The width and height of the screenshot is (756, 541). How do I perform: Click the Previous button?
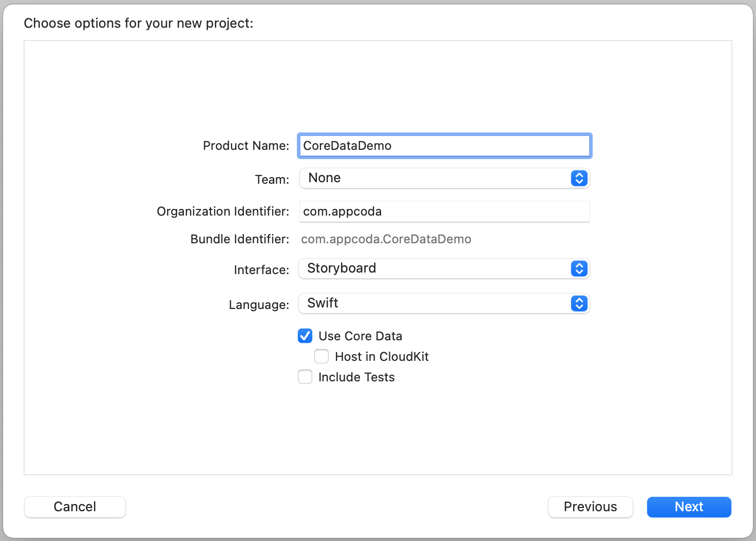(x=590, y=507)
